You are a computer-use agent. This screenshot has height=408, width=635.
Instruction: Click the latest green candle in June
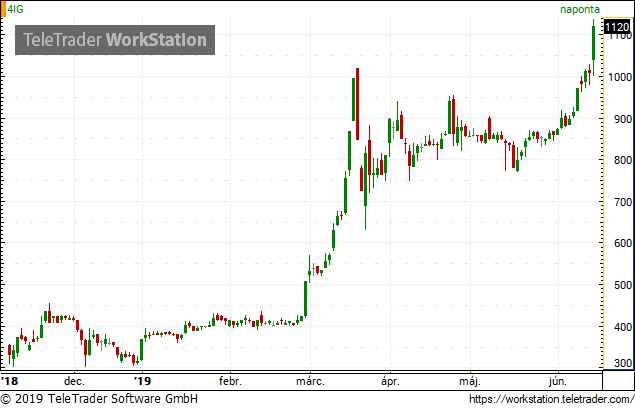593,47
